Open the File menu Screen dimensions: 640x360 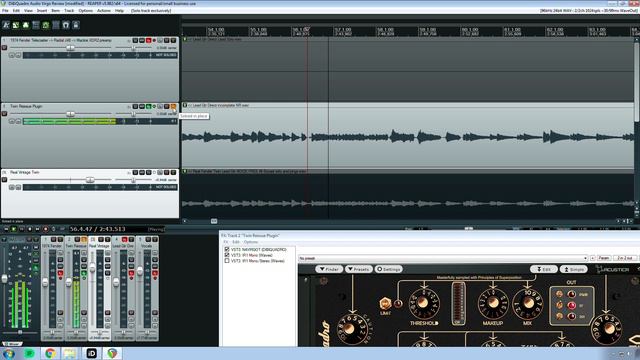[5, 11]
